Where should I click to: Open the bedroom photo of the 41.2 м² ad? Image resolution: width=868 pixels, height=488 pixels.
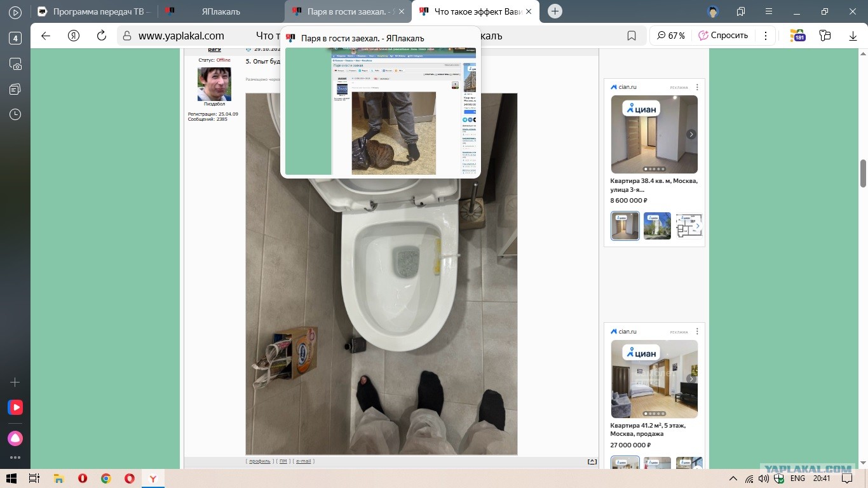tap(654, 379)
